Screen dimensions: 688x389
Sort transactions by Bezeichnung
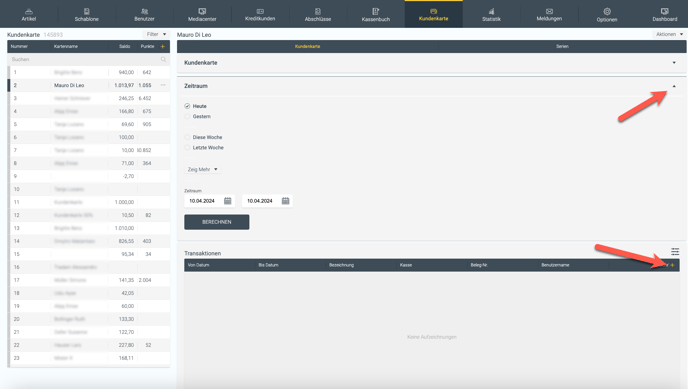341,265
